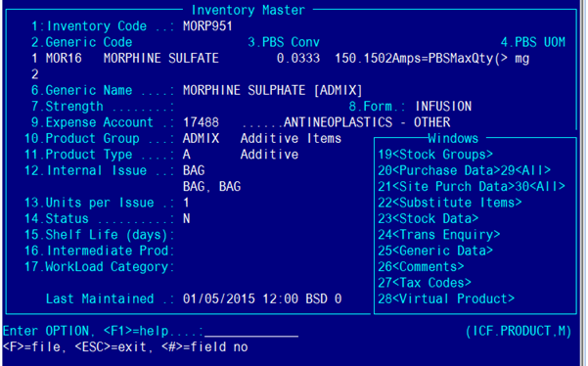Click the MORPHINE SULPHATE [ADMIX] value
Image resolution: width=588 pixels, height=366 pixels.
(273, 90)
